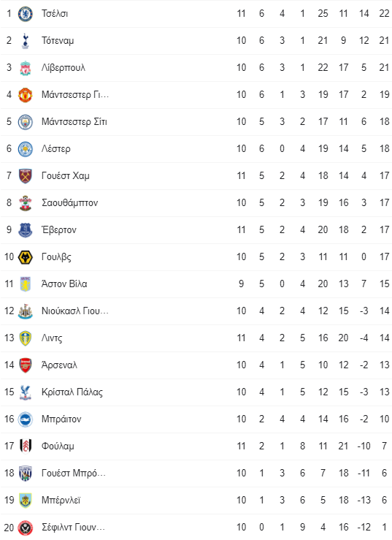This screenshot has width=392, height=540.
Task: Click the Liverpool club crest icon
Action: (x=25, y=68)
